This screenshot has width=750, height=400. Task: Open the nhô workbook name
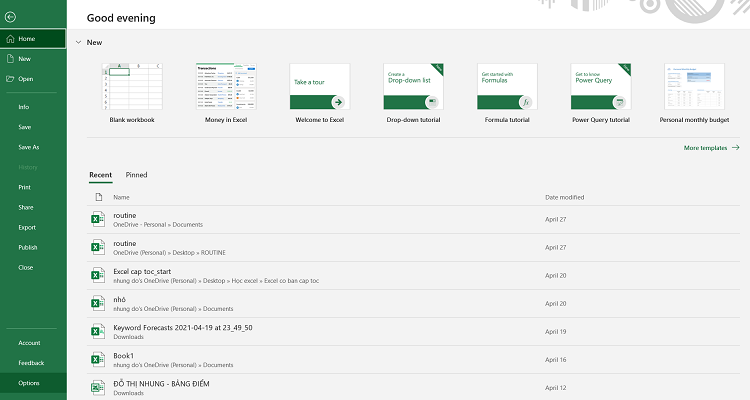120,300
